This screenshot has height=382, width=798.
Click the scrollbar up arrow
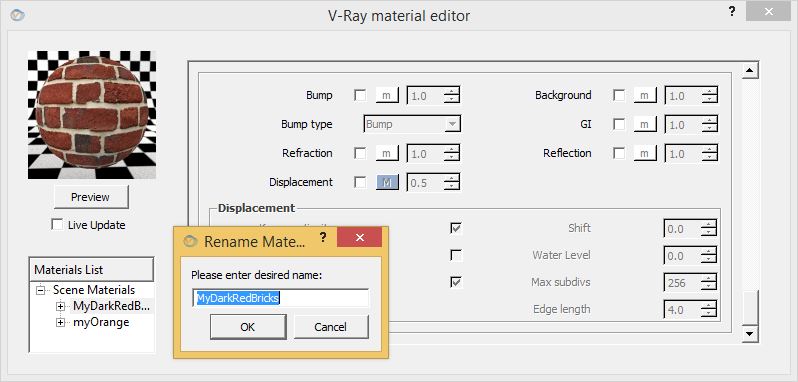tap(750, 71)
